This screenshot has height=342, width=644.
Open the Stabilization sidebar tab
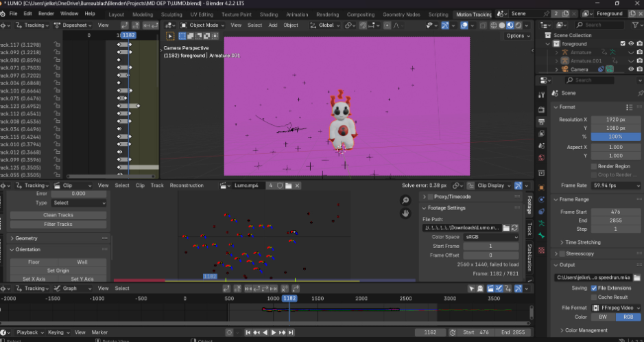529,257
